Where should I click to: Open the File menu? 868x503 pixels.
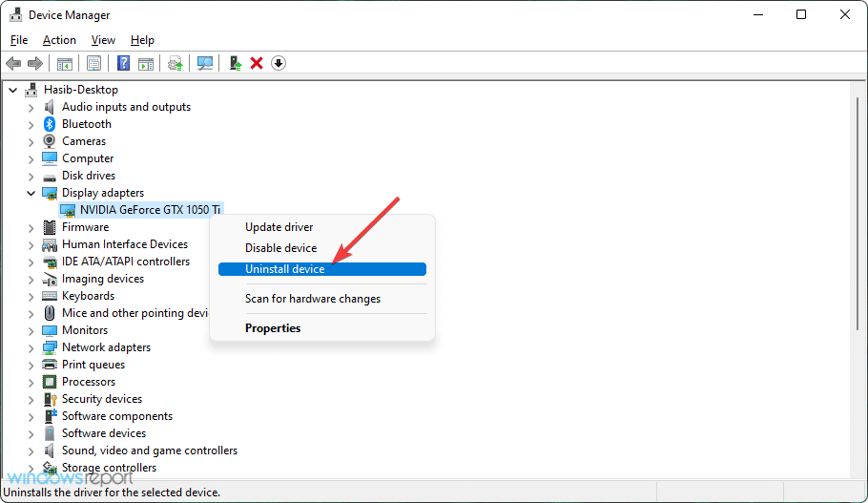[x=19, y=40]
